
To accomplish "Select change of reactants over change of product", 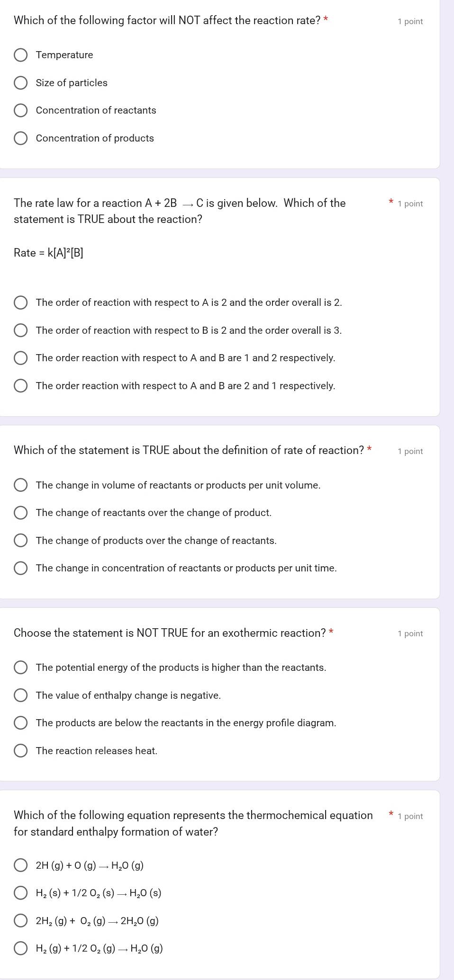I will click(21, 513).
